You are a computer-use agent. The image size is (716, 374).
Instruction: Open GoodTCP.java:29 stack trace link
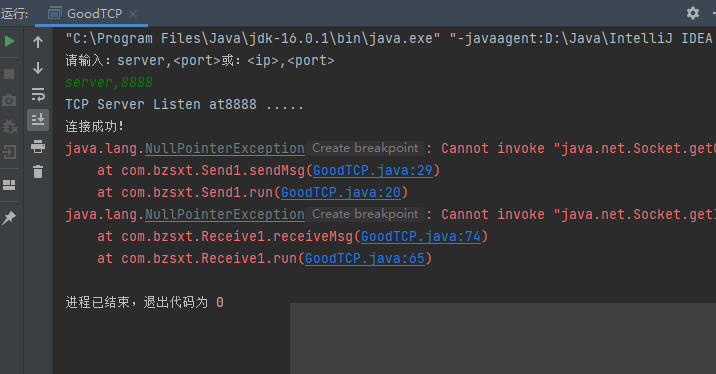pos(373,170)
